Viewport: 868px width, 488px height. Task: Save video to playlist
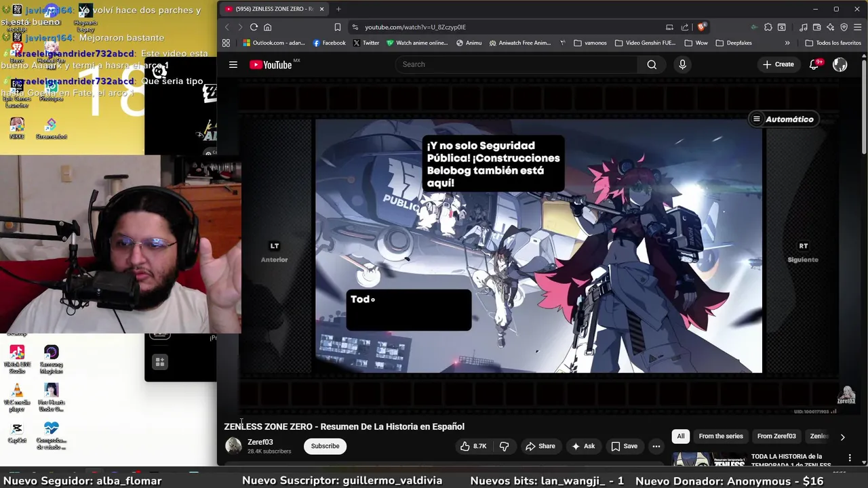pyautogui.click(x=624, y=446)
